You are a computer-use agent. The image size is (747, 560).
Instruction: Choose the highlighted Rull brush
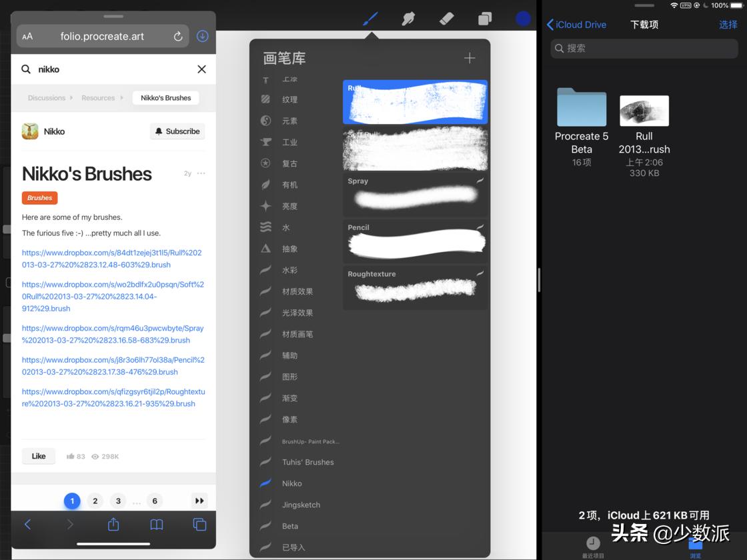click(415, 103)
